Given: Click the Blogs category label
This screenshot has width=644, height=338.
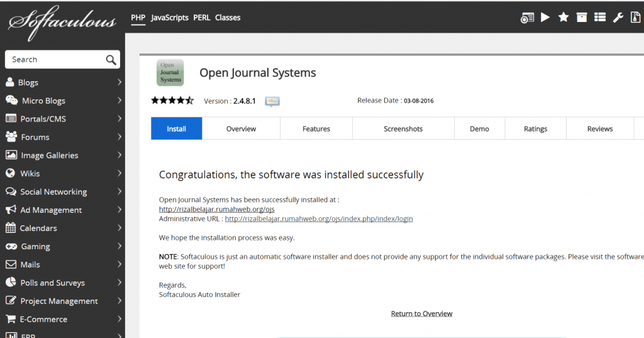Looking at the screenshot, I should pyautogui.click(x=28, y=82).
